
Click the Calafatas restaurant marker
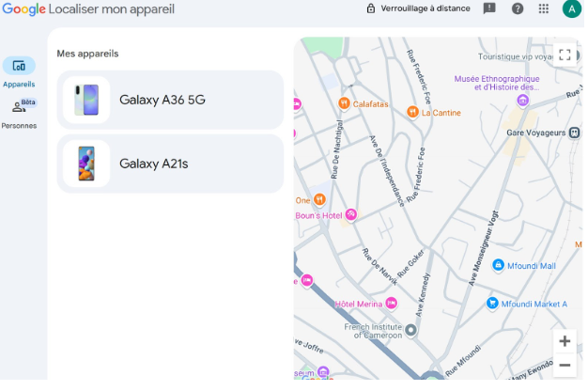pos(344,103)
